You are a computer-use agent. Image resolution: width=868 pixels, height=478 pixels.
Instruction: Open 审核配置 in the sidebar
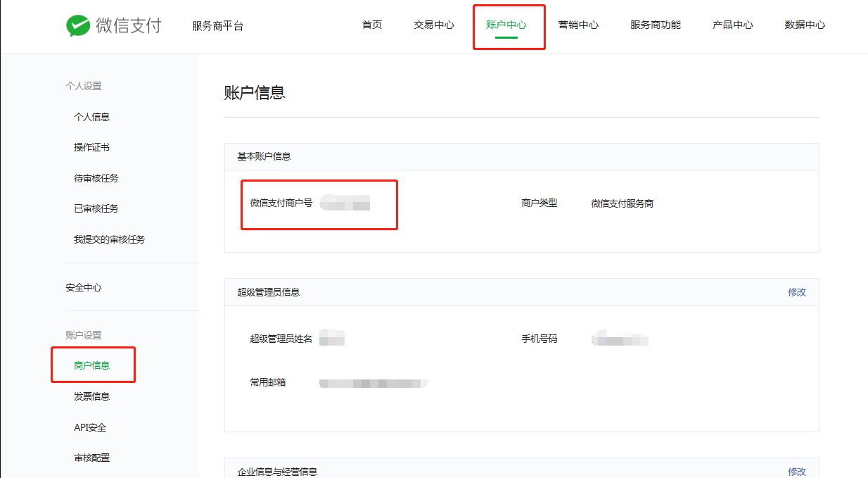point(92,458)
